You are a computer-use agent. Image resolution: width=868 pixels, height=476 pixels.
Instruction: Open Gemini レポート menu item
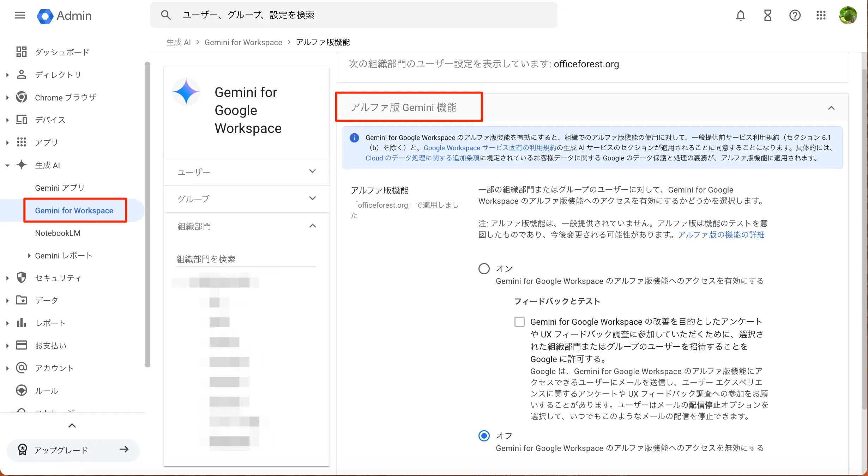tap(64, 256)
